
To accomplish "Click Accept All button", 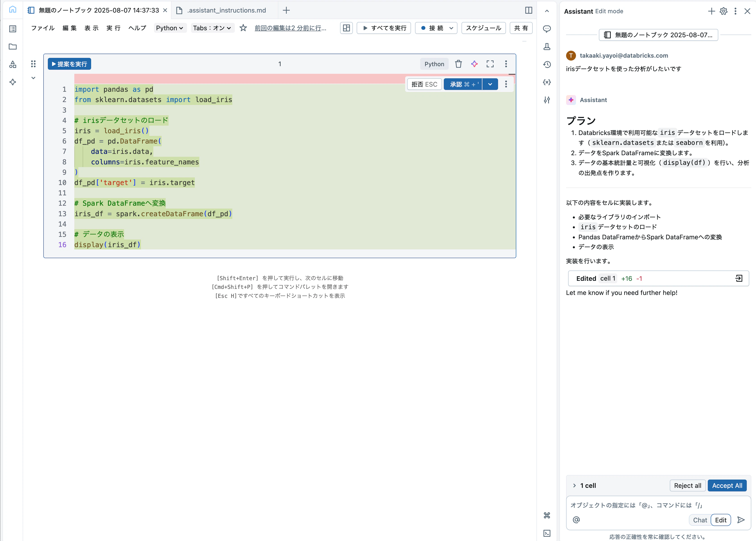I will (727, 485).
